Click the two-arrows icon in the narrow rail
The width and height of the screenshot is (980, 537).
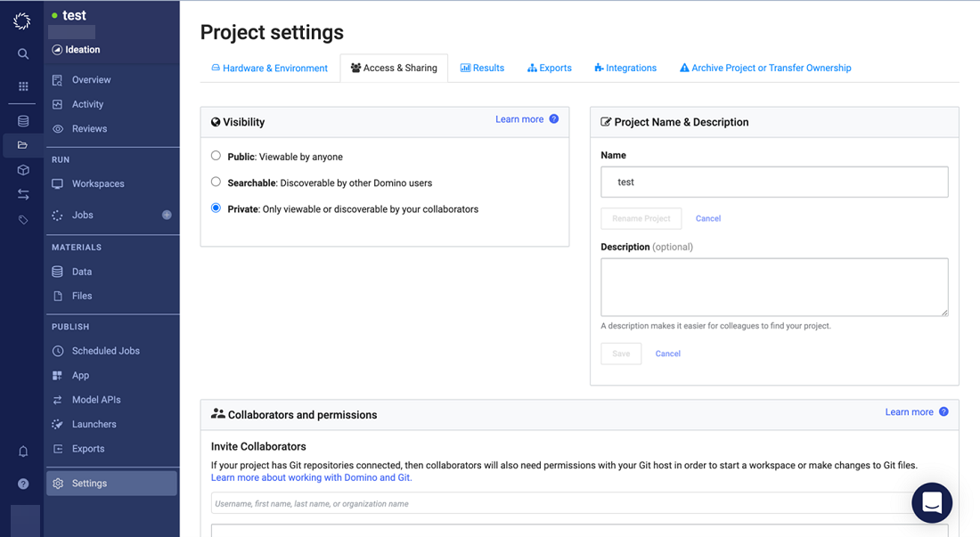pos(23,195)
